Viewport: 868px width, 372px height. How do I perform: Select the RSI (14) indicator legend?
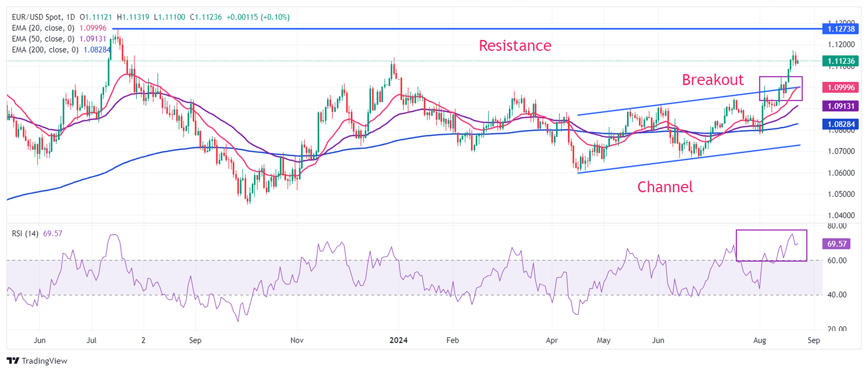pyautogui.click(x=25, y=234)
